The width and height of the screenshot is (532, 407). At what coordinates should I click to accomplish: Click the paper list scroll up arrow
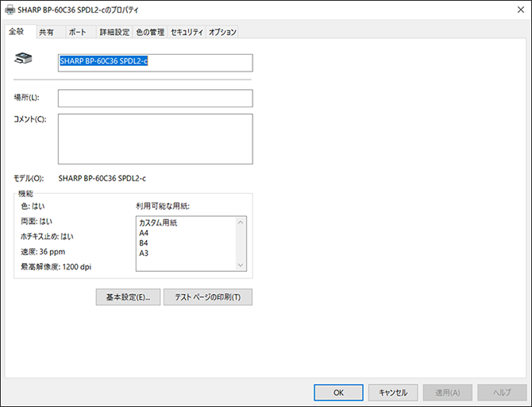click(x=241, y=223)
